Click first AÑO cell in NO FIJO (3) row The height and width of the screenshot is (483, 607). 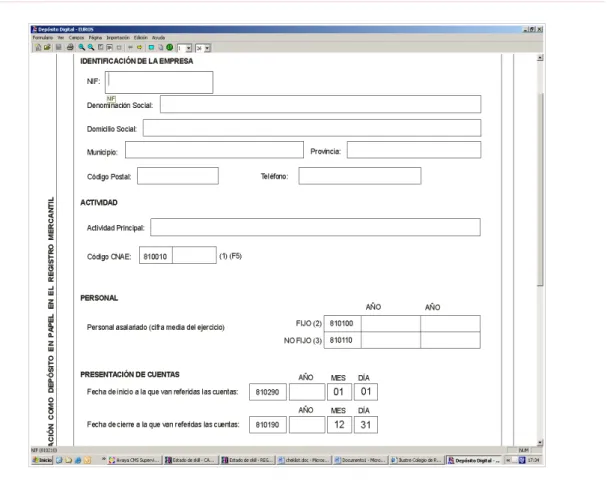click(391, 340)
